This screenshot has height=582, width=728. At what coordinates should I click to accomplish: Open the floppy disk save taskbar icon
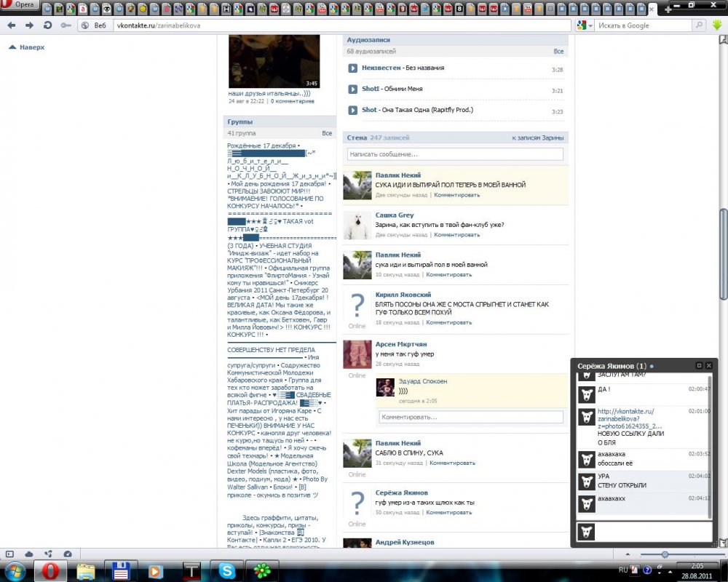tap(120, 571)
